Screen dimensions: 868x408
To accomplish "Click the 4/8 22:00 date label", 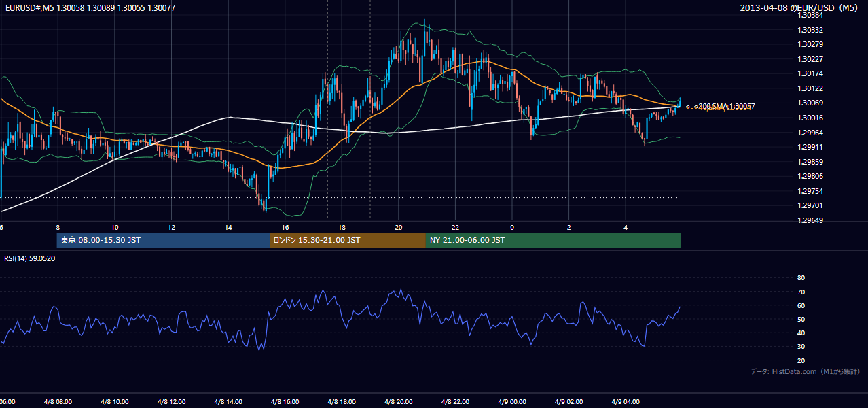I will pos(455,402).
